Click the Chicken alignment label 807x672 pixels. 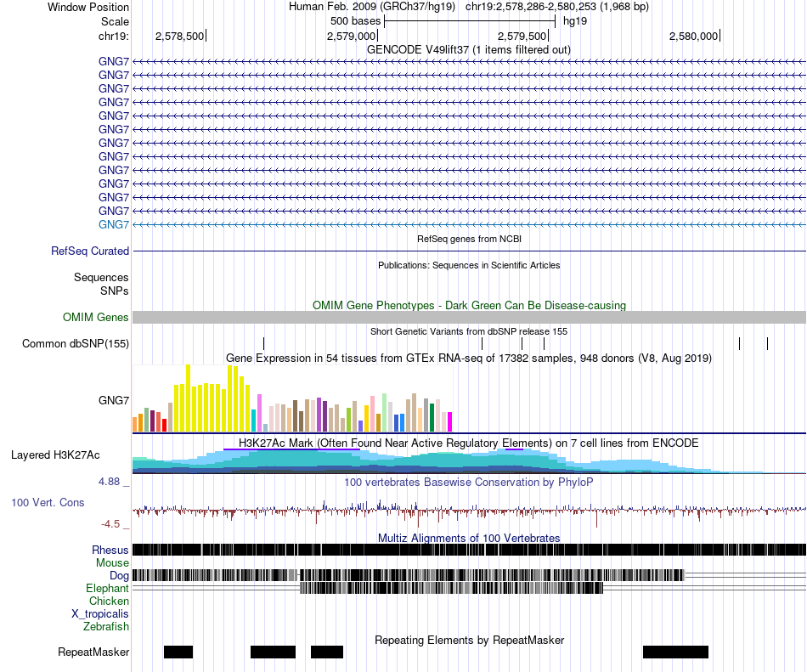point(109,601)
